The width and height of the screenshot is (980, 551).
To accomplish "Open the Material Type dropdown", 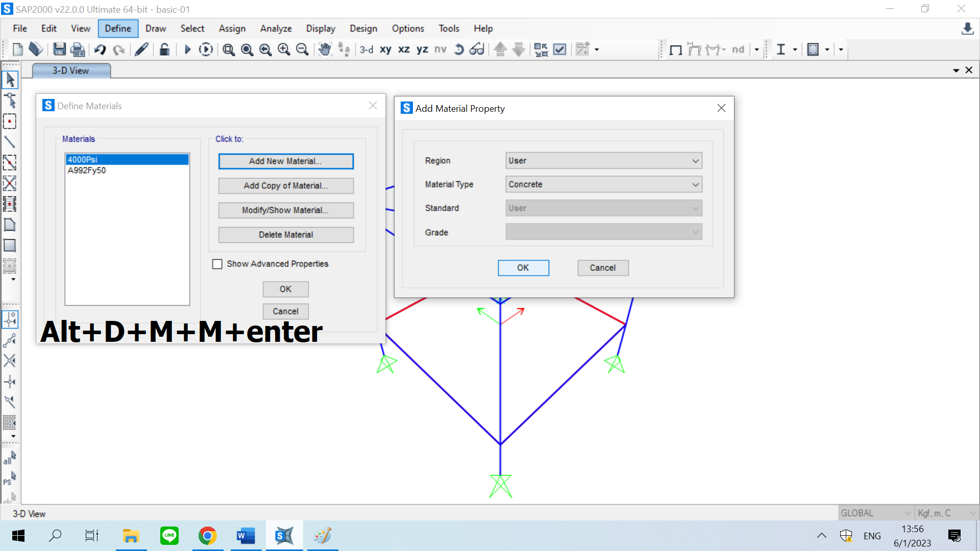I will [603, 184].
